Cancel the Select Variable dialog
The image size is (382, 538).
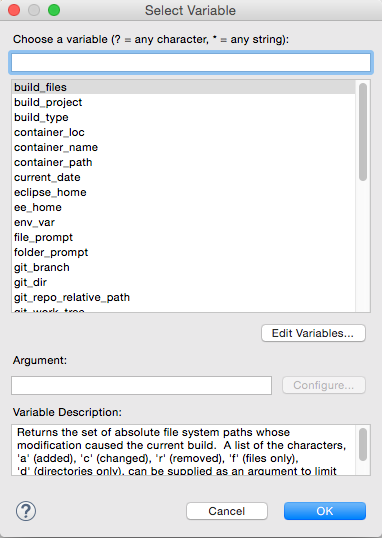(x=227, y=511)
